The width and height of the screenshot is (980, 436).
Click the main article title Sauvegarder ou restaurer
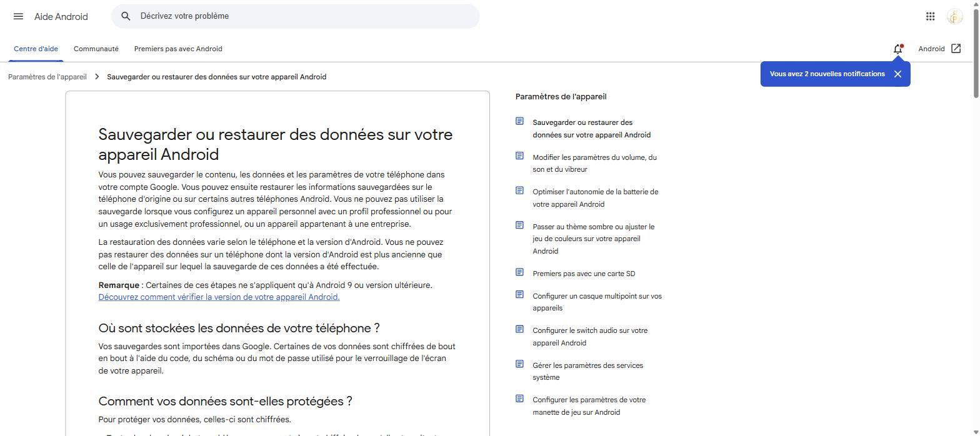pos(275,144)
